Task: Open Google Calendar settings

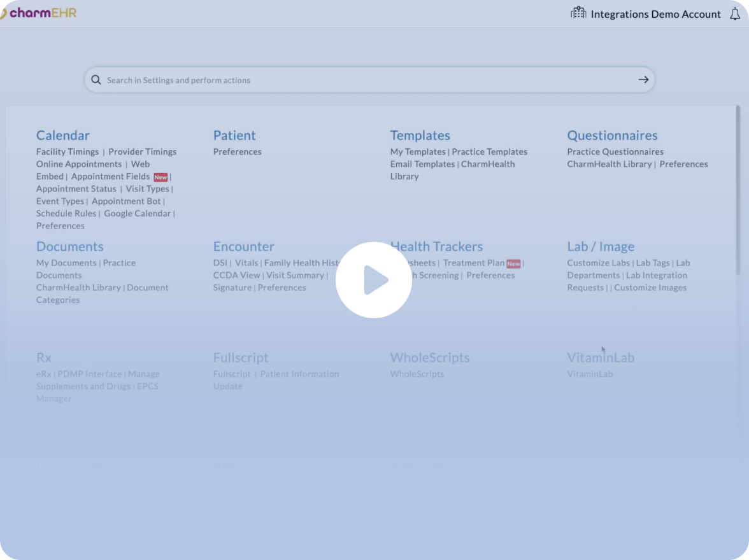Action: click(x=137, y=213)
